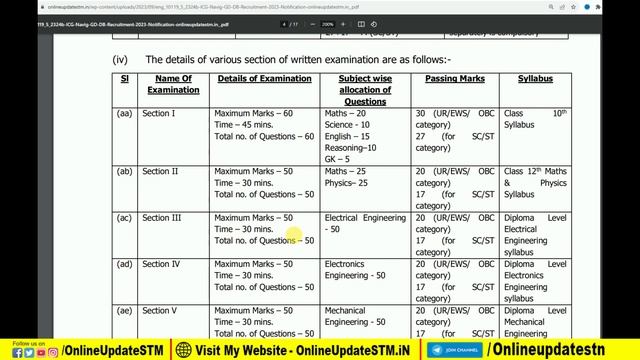Image resolution: width=640 pixels, height=360 pixels.
Task: Click 'Total no. of Questions – 60' text
Action: click(264, 136)
